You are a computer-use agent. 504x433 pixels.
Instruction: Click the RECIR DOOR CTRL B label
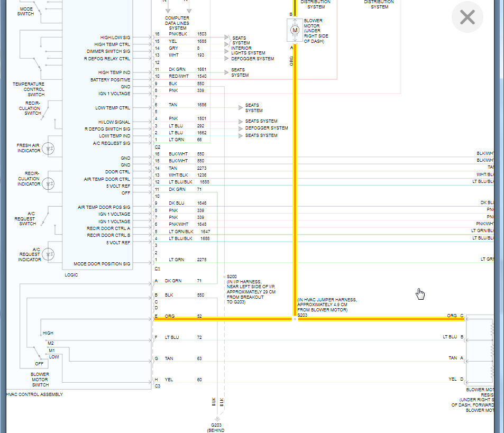click(108, 235)
